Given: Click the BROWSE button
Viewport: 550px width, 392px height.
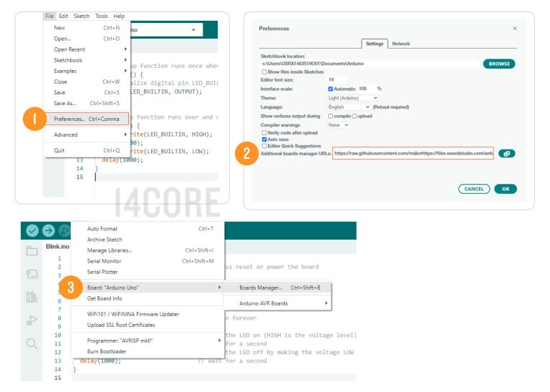Looking at the screenshot, I should pos(498,64).
